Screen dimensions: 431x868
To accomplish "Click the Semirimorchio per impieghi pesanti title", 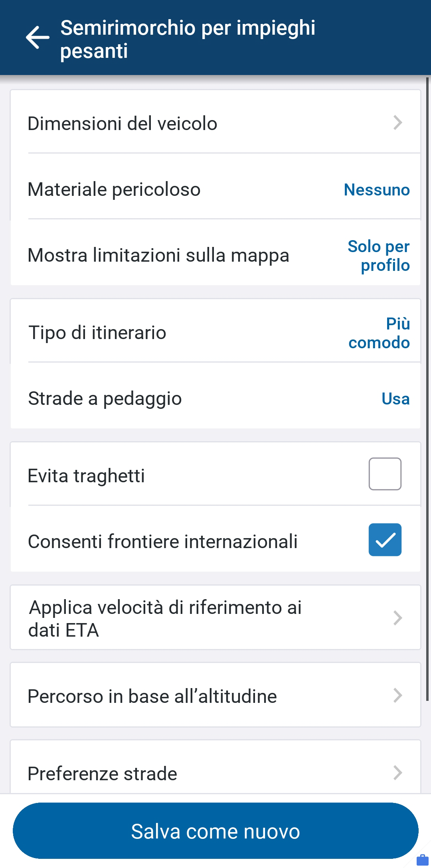I will coord(188,39).
